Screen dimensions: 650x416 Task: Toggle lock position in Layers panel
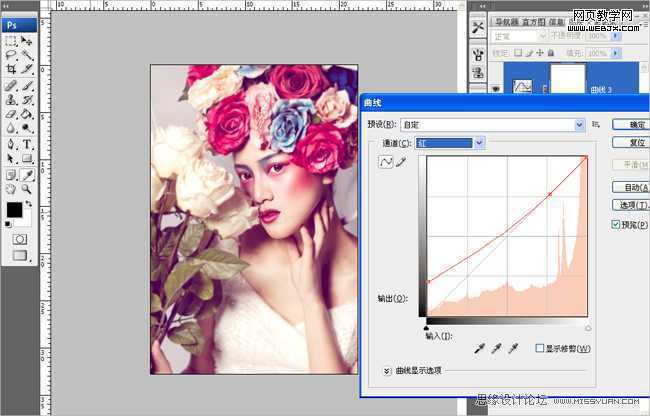pos(540,53)
